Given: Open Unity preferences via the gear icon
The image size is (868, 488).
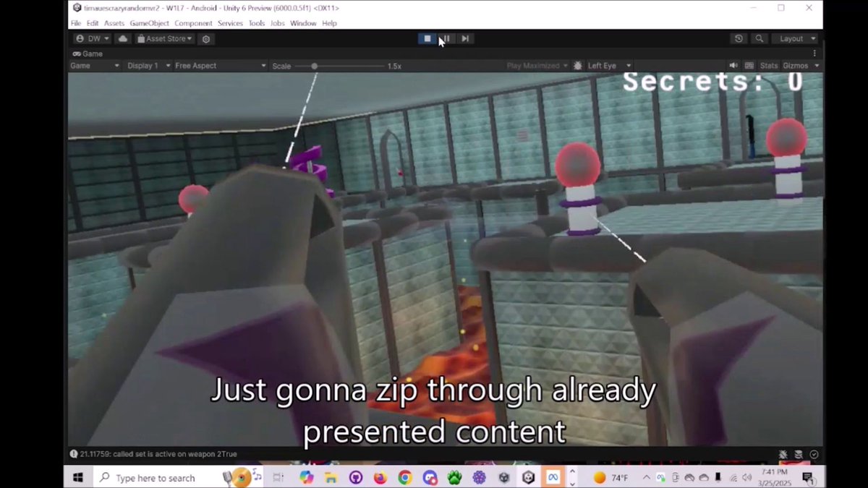Looking at the screenshot, I should [205, 38].
